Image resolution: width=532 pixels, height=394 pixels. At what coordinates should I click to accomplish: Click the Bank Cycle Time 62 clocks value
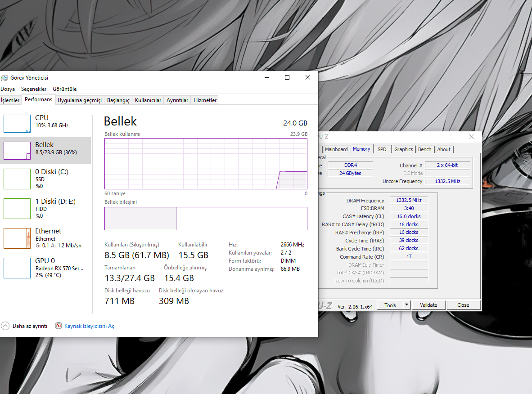tap(409, 249)
